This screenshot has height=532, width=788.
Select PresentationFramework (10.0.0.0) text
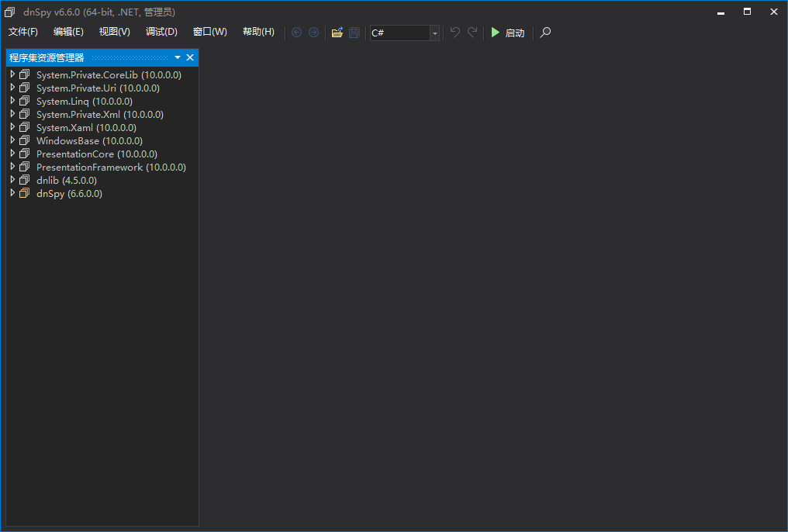111,168
